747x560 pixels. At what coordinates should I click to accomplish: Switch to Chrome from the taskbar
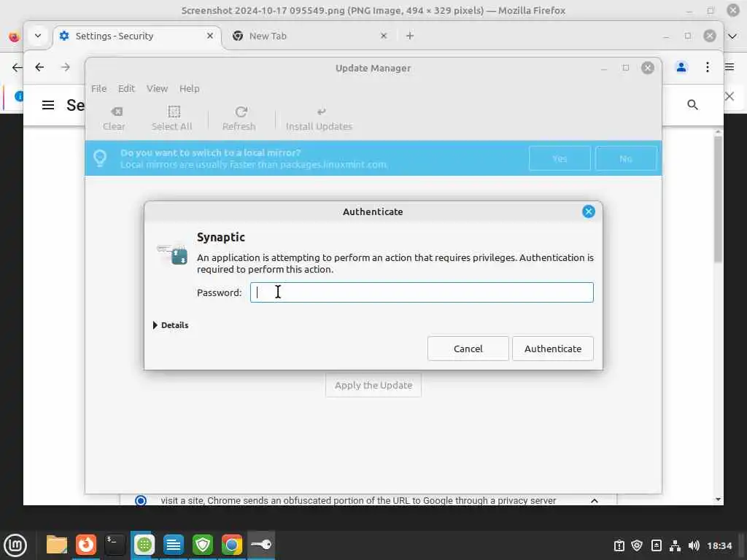(x=231, y=545)
